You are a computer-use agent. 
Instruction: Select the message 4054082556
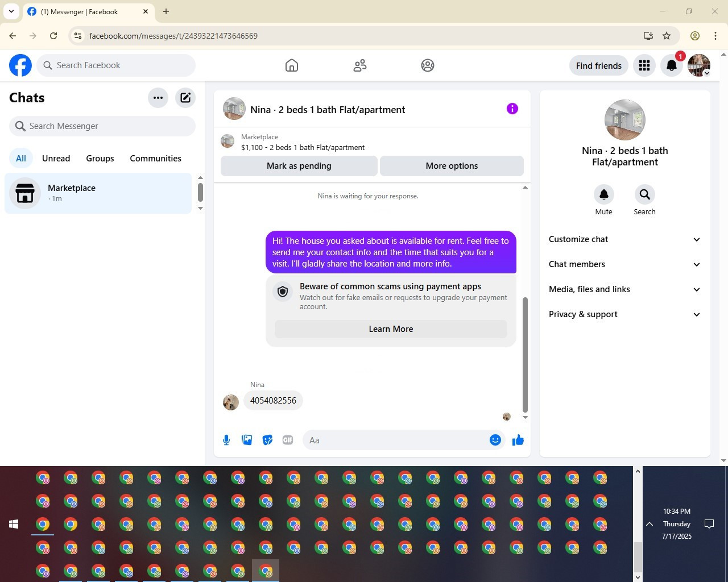273,401
